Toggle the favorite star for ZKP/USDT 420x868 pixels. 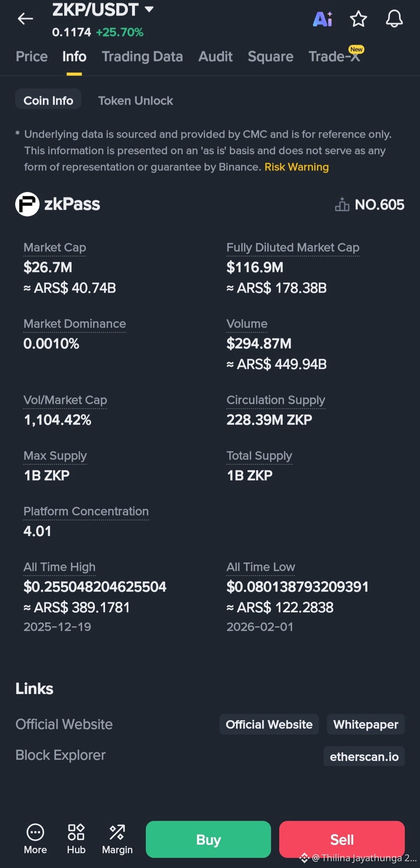(x=358, y=19)
